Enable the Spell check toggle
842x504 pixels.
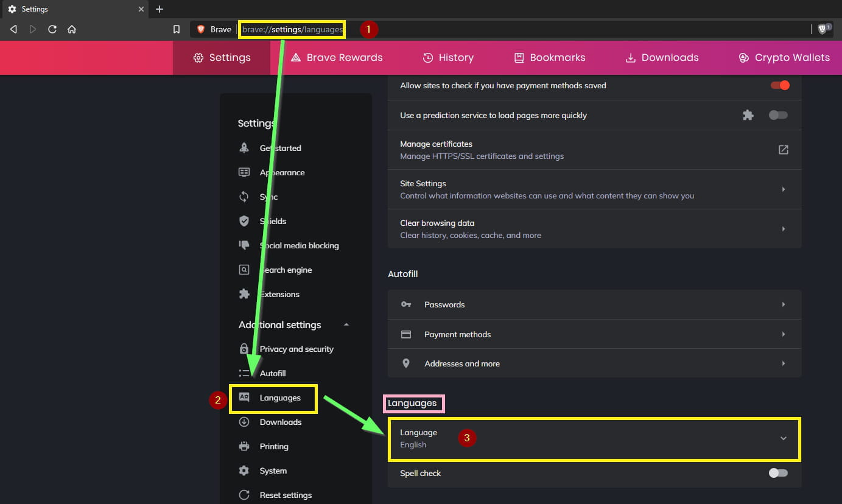coord(778,473)
